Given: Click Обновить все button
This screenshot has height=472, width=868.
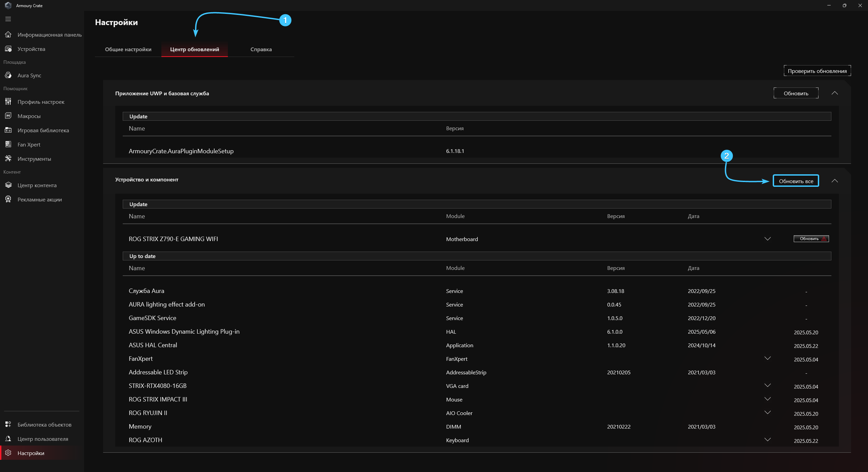Looking at the screenshot, I should click(796, 181).
